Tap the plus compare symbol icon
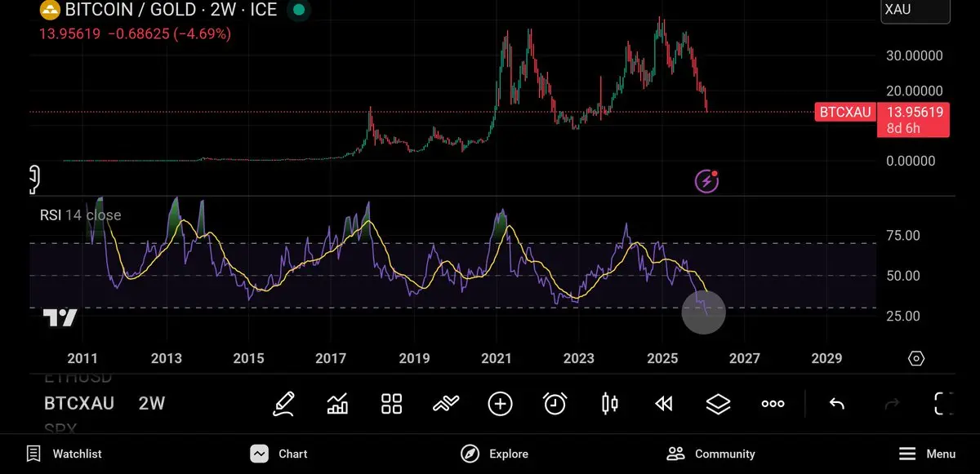This screenshot has height=474, width=980. 500,404
